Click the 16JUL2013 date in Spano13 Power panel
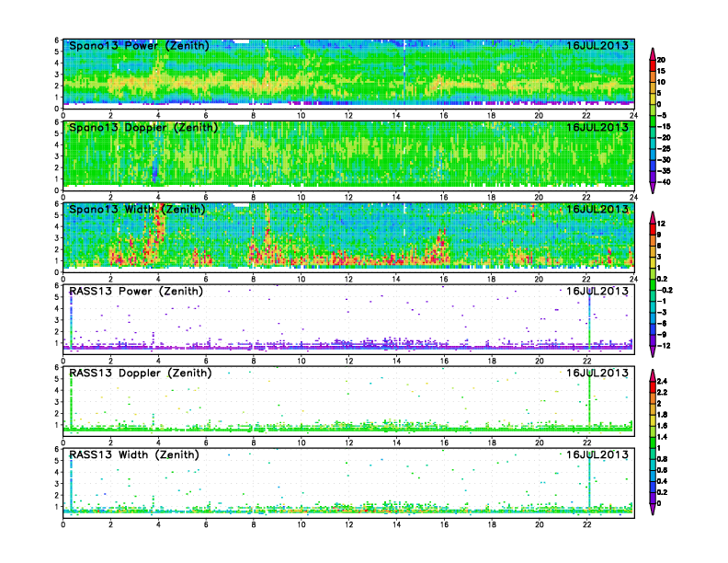Image resolution: width=728 pixels, height=563 pixels. pos(597,46)
